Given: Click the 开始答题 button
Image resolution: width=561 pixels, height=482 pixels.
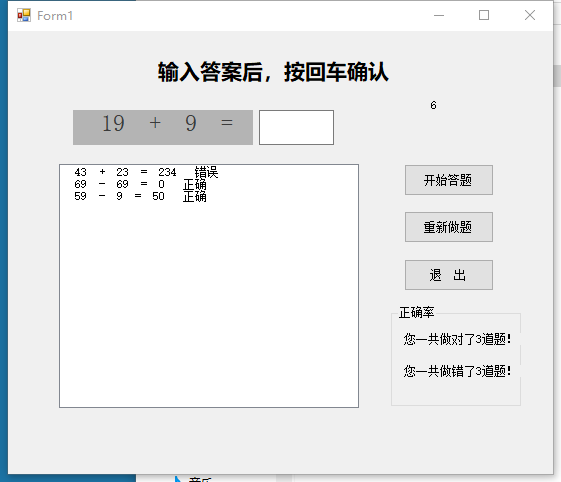Looking at the screenshot, I should point(449,180).
